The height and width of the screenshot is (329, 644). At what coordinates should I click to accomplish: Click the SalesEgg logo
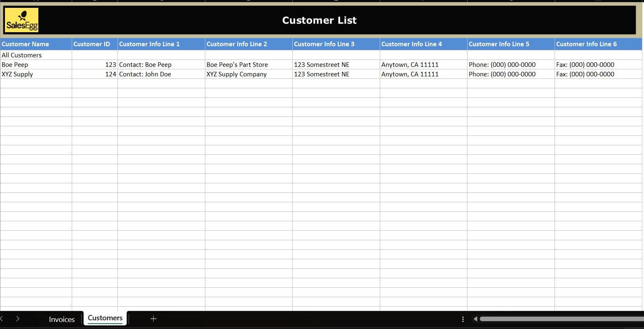point(22,20)
